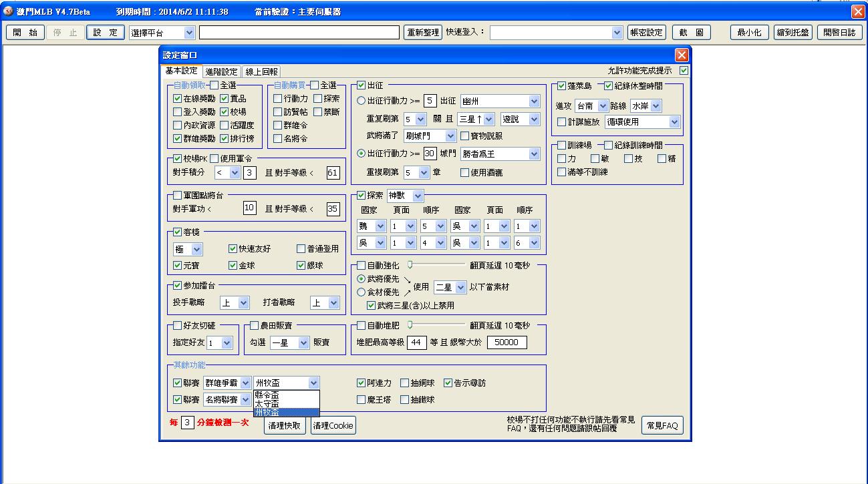Toggle the 校場PK checkbox
The height and width of the screenshot is (484, 868).
tap(177, 159)
